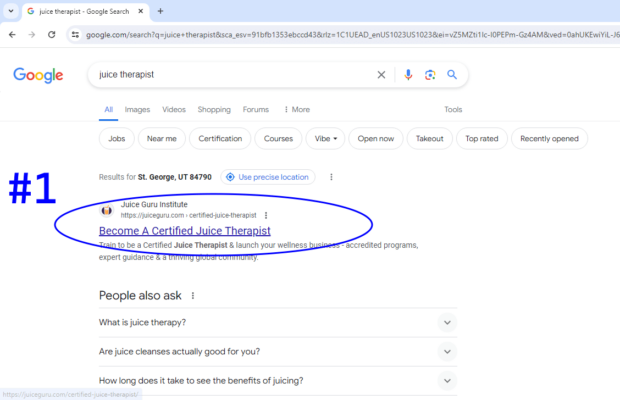Screen dimensions: 620x400
Task: Switch to the Images tab
Action: (x=137, y=110)
